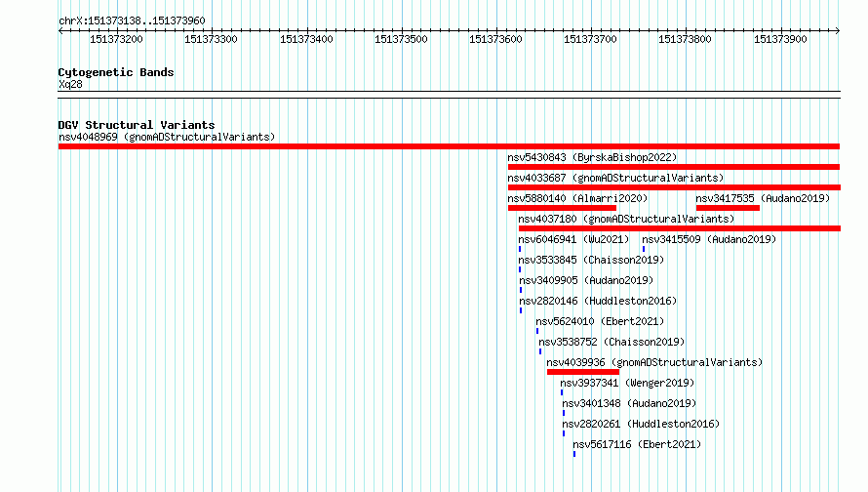Image resolution: width=868 pixels, height=492 pixels.
Task: Click the nsv3937341 blue insertion marker
Action: 562,392
